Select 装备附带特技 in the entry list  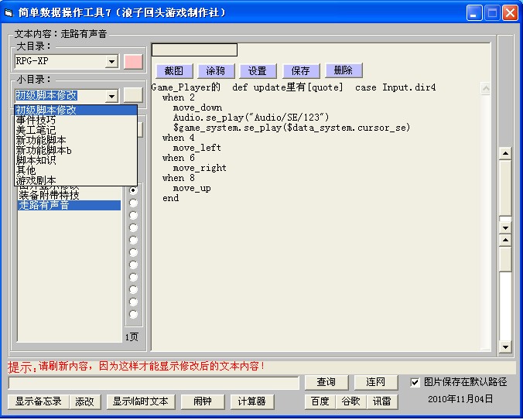click(69, 195)
